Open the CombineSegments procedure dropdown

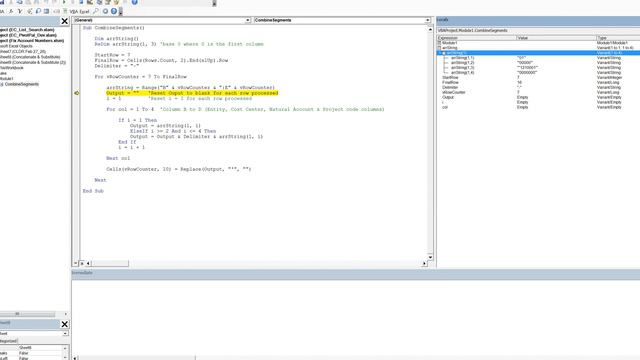[x=427, y=20]
